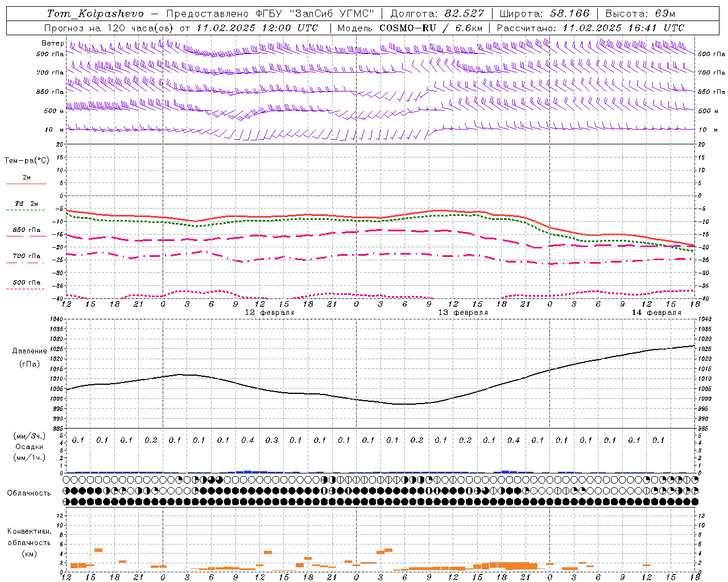Select the (мм/3ч.) precipitation unit label
The width and height of the screenshot is (728, 582).
[30, 435]
